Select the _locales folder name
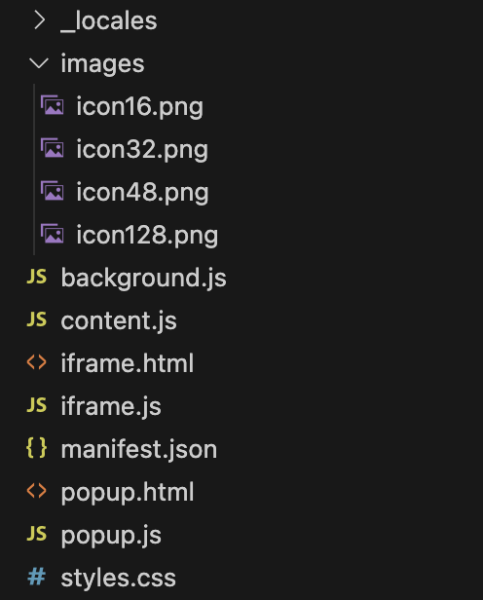Viewport: 483px width, 600px height. point(109,21)
